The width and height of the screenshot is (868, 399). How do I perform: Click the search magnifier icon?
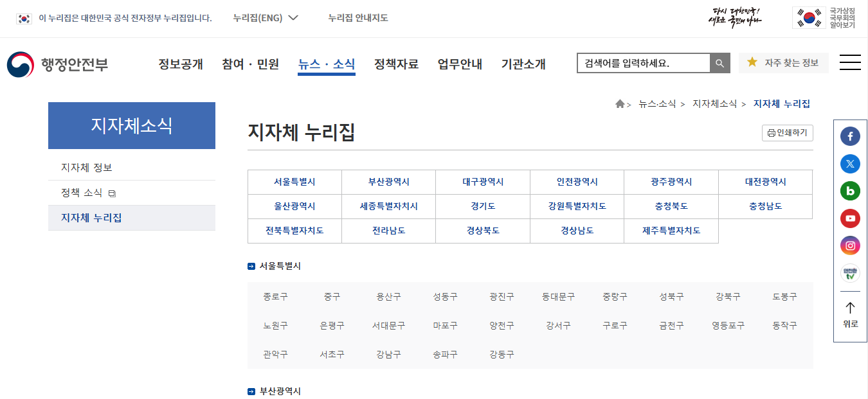click(720, 63)
